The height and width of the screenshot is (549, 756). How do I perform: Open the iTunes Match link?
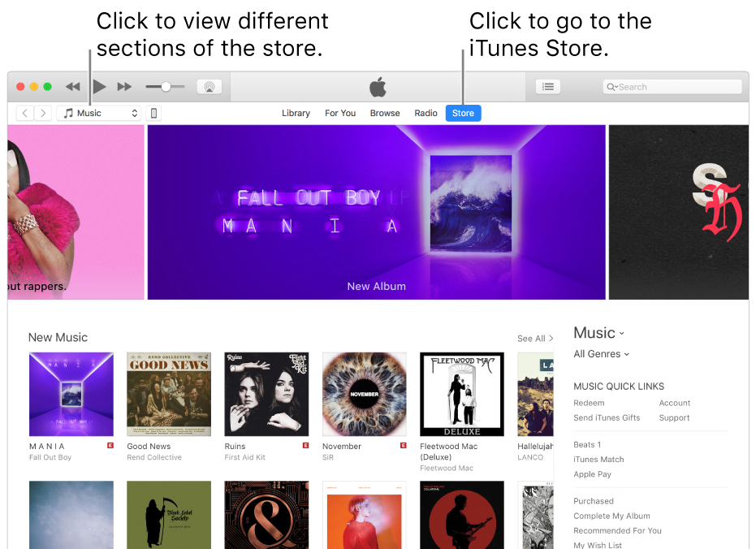[x=598, y=460]
